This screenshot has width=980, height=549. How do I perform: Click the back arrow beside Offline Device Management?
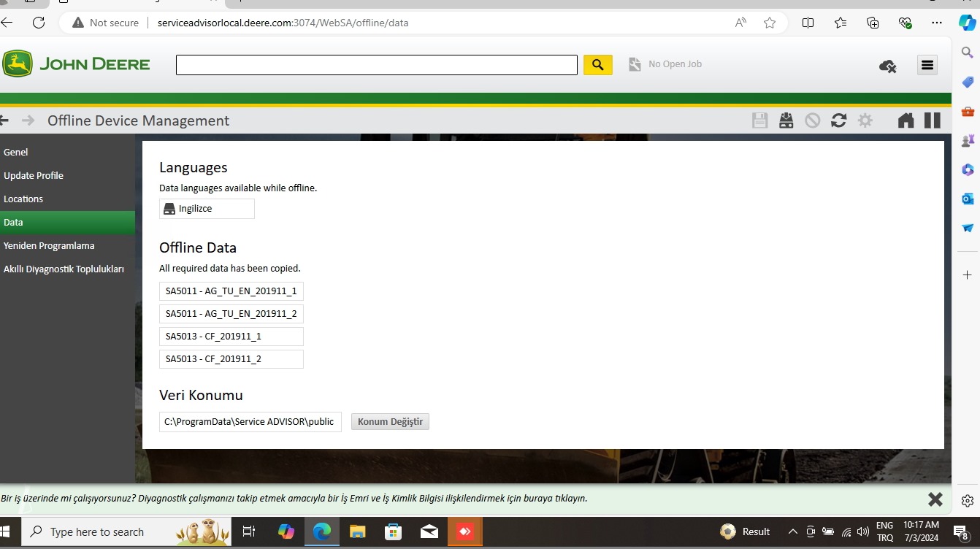tap(5, 120)
